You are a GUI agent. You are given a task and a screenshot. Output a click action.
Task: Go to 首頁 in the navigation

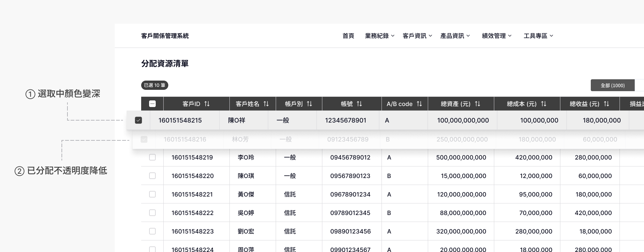tap(348, 36)
